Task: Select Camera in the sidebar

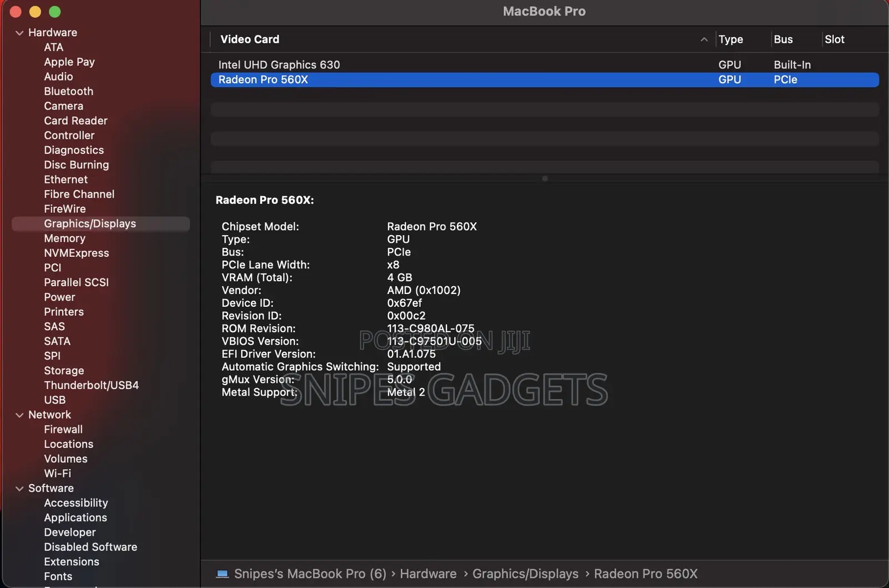Action: (x=63, y=106)
